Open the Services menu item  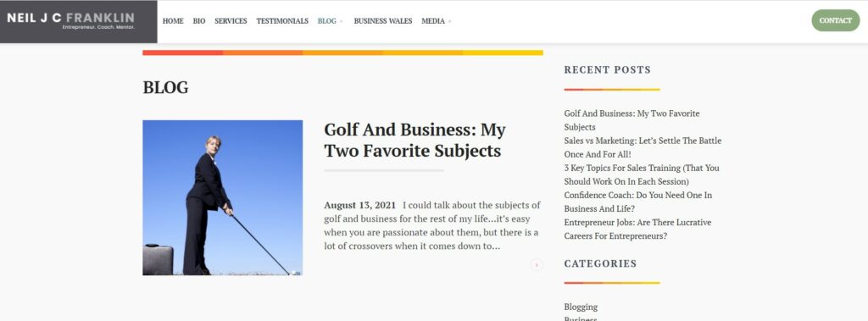[x=231, y=21]
